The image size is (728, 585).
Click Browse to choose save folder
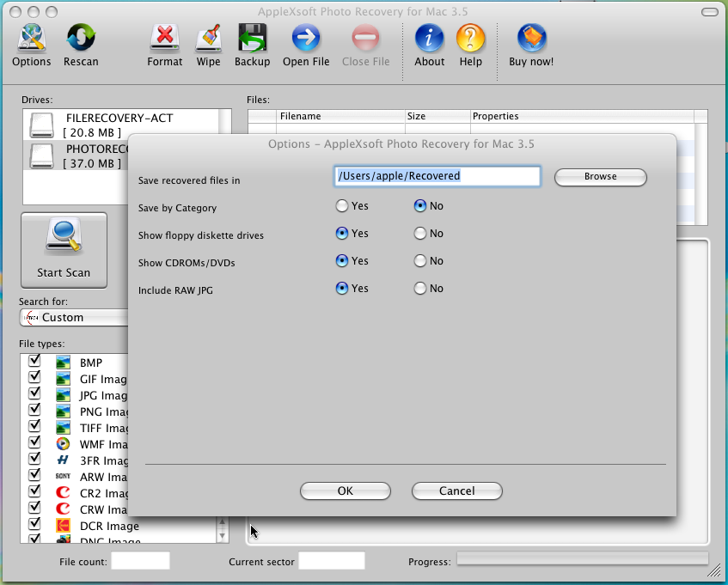click(600, 177)
